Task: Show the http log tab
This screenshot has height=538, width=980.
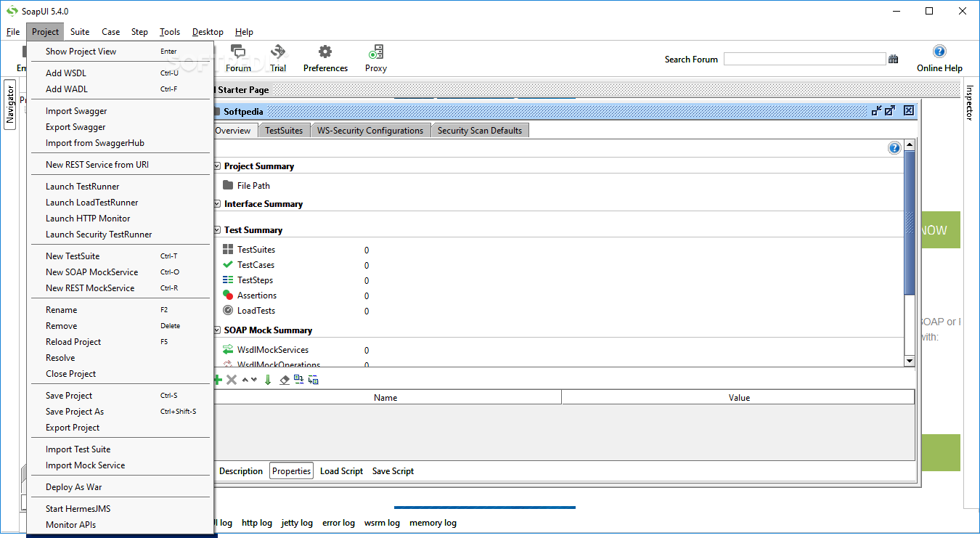Action: 257,522
